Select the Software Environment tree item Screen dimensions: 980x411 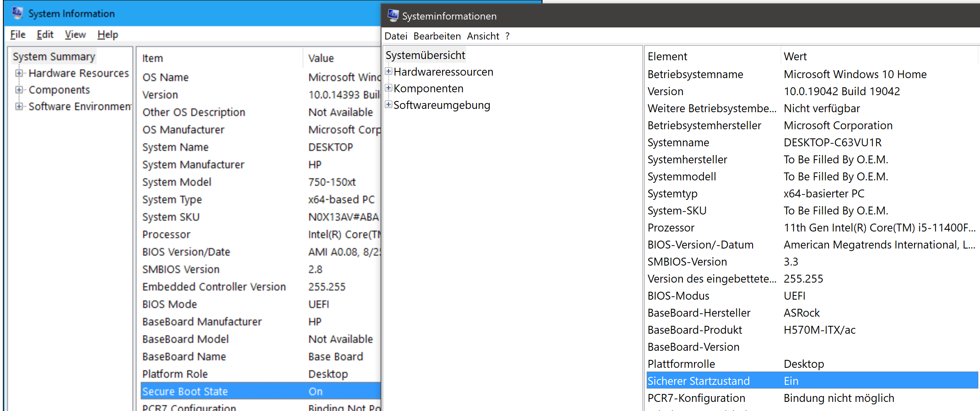[x=80, y=106]
